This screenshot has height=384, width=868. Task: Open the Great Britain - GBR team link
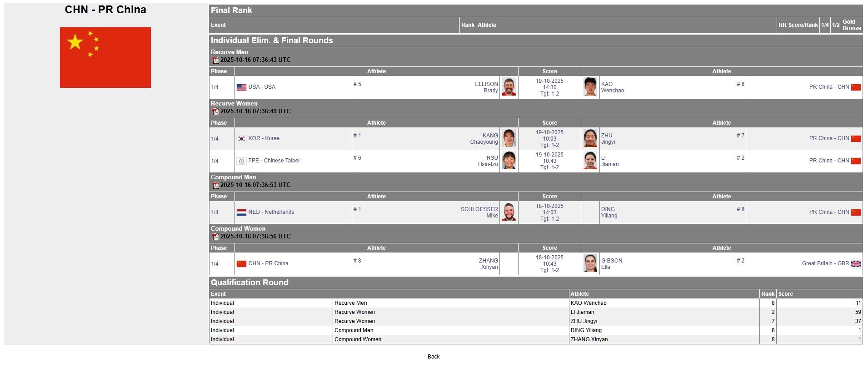point(825,263)
